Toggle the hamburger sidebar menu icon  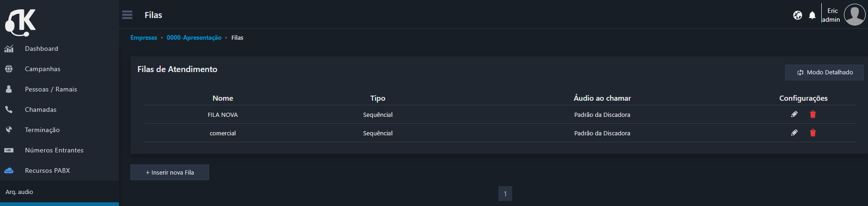(127, 15)
